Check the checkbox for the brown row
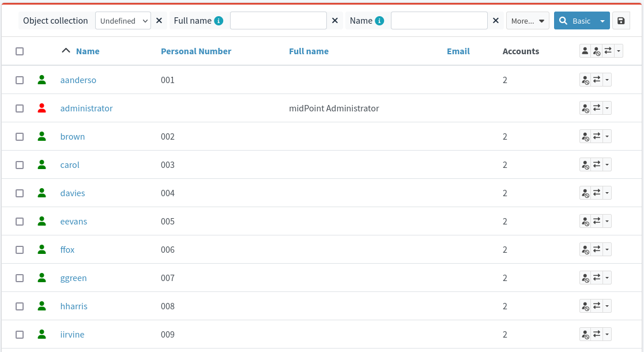 coord(20,137)
